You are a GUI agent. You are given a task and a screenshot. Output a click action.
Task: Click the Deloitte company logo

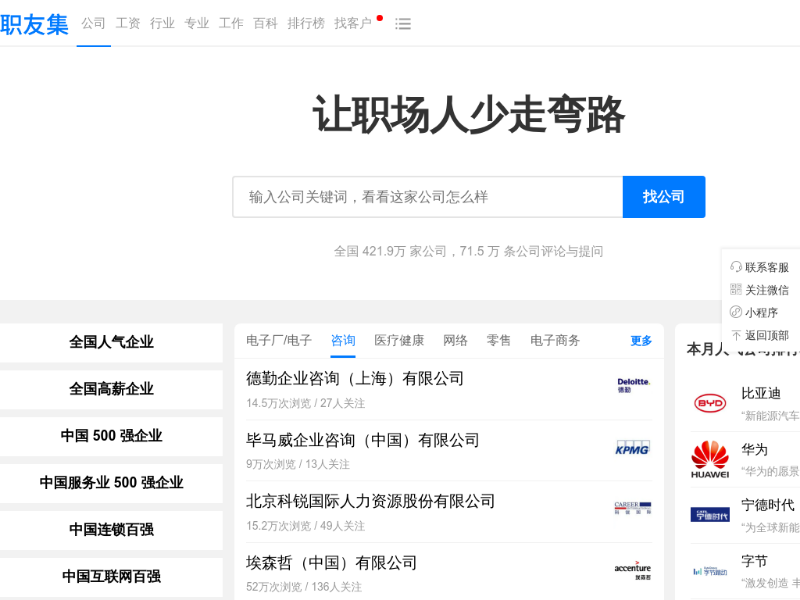click(632, 385)
